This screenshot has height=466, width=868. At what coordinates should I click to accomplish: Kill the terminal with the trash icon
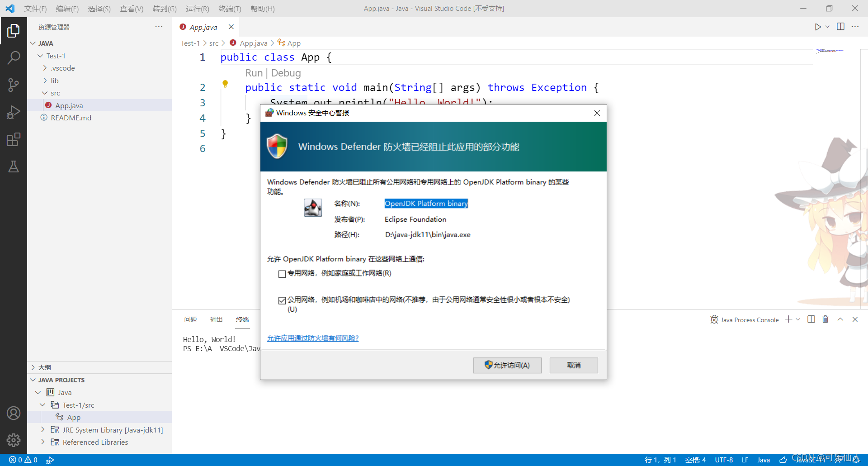[x=825, y=319]
